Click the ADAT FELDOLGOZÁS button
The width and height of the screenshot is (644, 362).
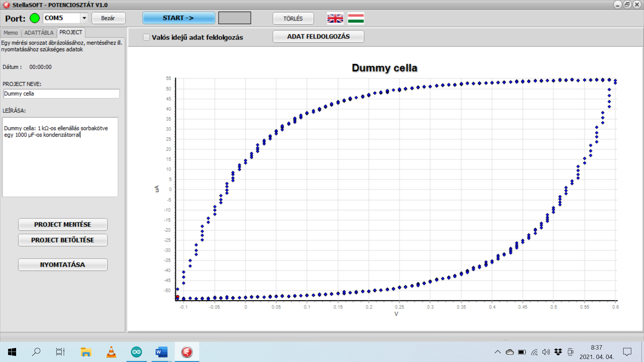(x=318, y=37)
